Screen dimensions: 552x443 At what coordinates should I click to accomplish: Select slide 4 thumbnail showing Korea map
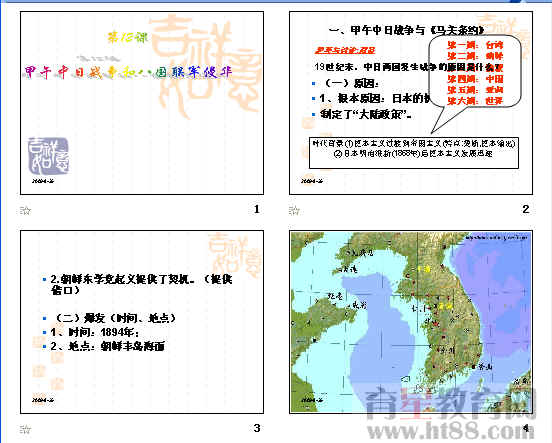tap(411, 322)
